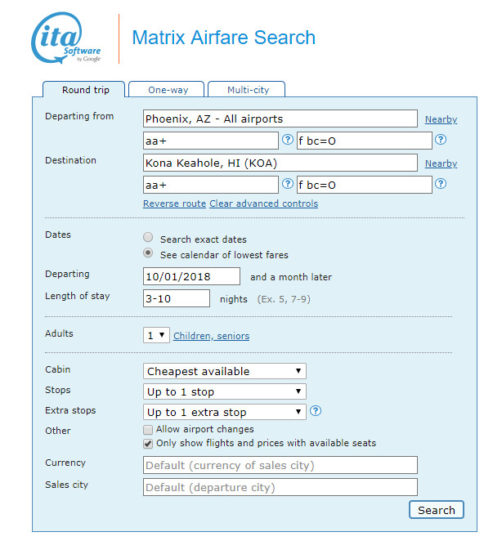Select See calendar of lowest fares
This screenshot has height=550, width=484.
148,253
